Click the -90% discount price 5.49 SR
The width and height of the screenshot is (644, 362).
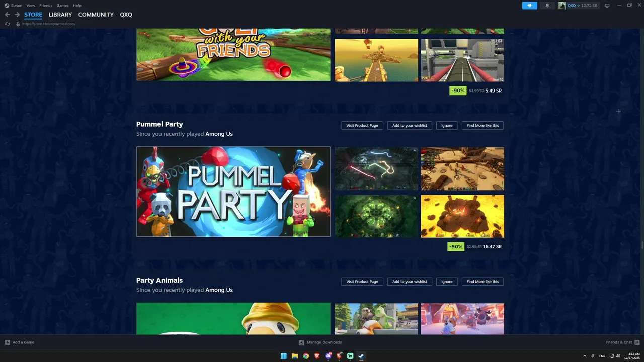[476, 90]
